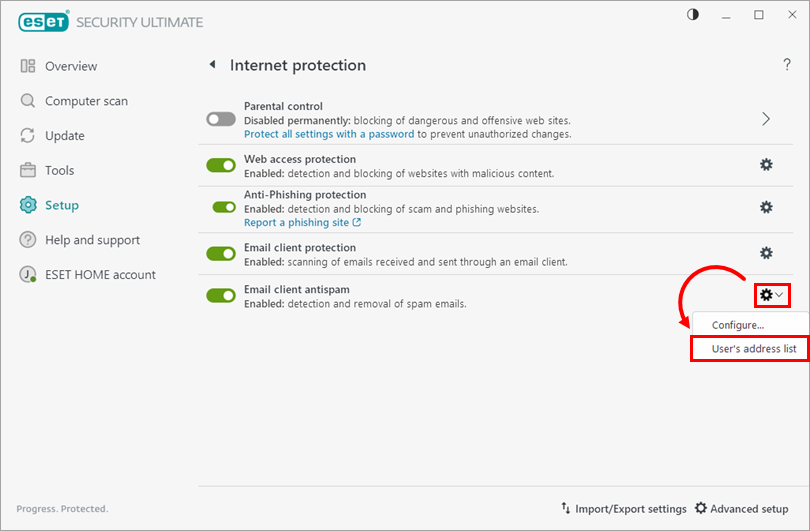810x531 pixels.
Task: Expand the Email client antispam gear dropdown
Action: coord(771,295)
